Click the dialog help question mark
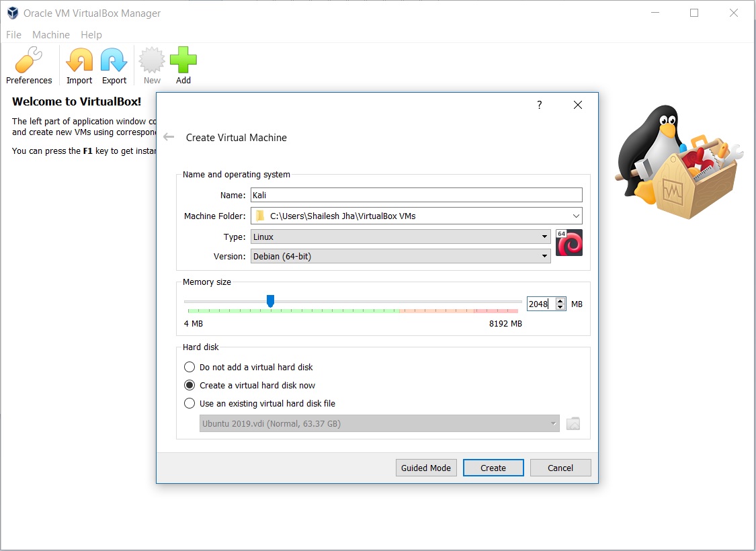756x551 pixels. tap(540, 105)
